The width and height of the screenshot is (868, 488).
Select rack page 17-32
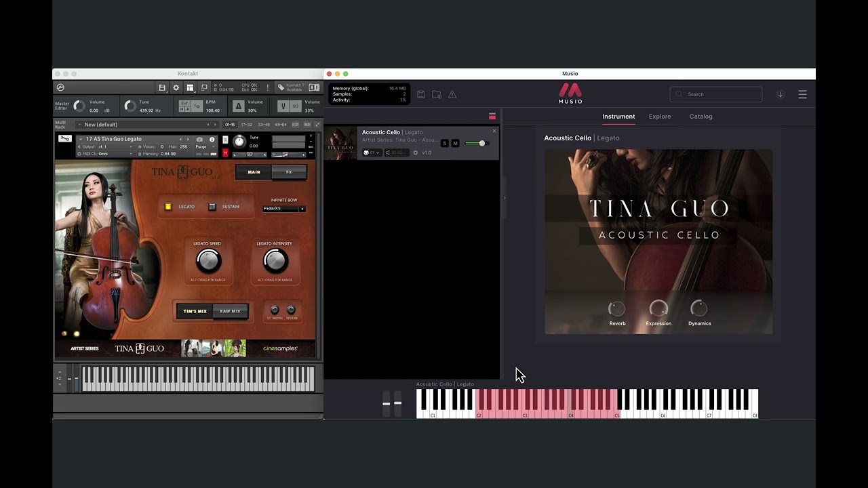[x=247, y=125]
